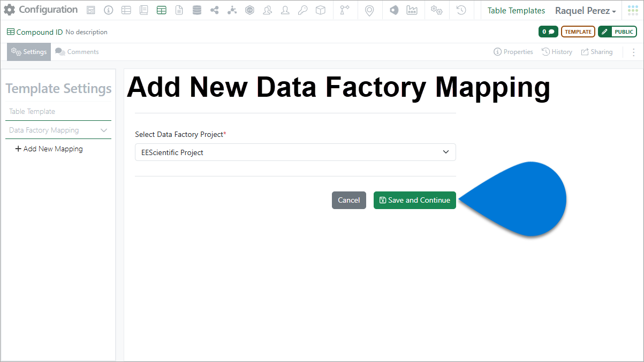644x362 pixels.
Task: Click the Compound ID table icon
Action: (11, 32)
